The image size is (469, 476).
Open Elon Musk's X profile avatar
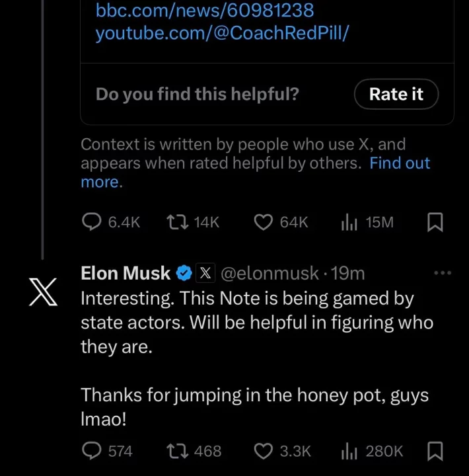(44, 292)
